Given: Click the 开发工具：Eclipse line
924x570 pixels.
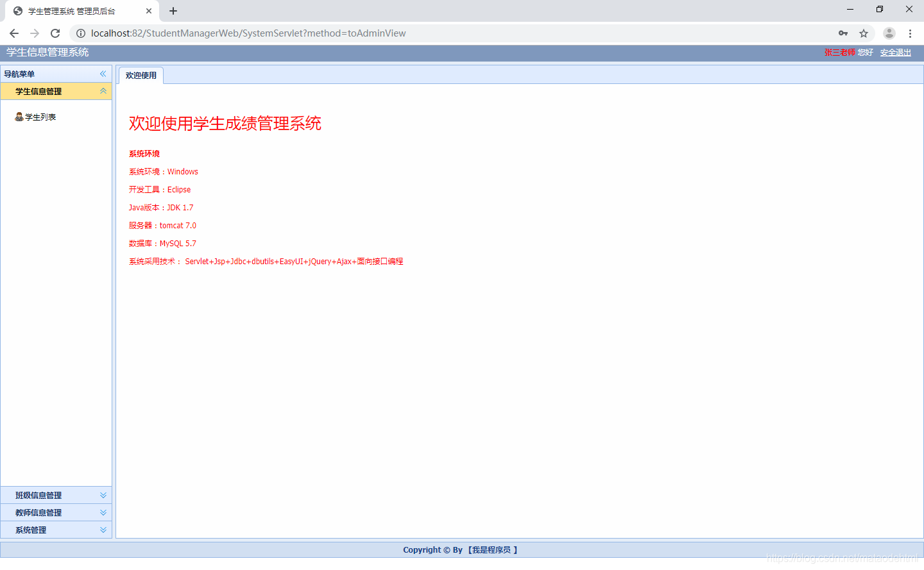Looking at the screenshot, I should pyautogui.click(x=160, y=190).
